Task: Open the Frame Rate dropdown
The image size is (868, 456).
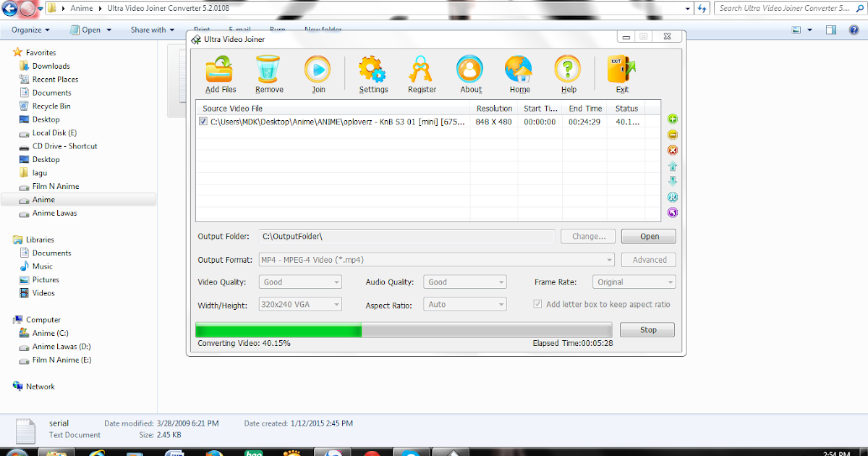Action: 634,282
